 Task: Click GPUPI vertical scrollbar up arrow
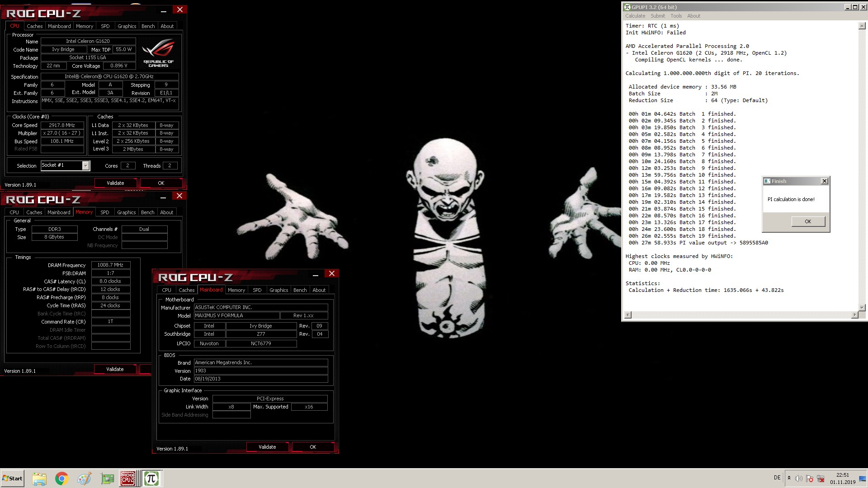click(x=862, y=26)
